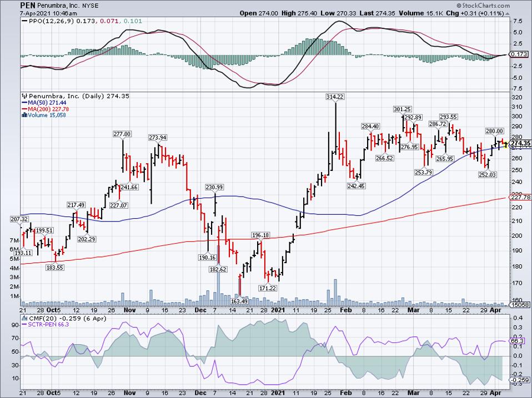
Task: Click the 182.62 price label
Action: 218,269
